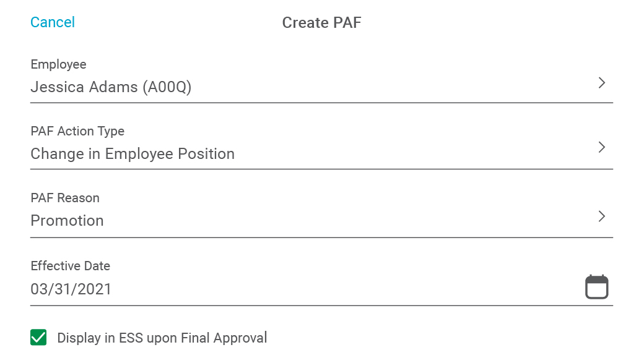Screen dimensions: 644x363
Task: Click the 'Effective Date' field label
Action: coord(70,266)
